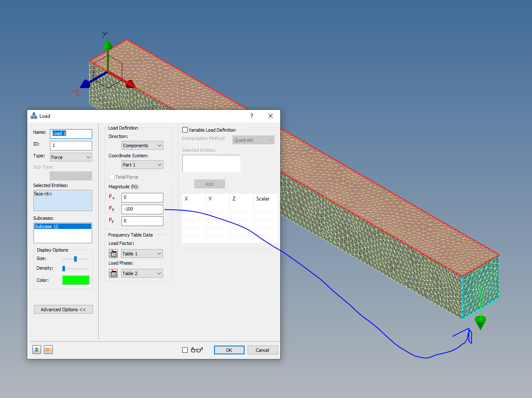Open the Load Factor table editor icon
The height and width of the screenshot is (398, 532).
[113, 253]
